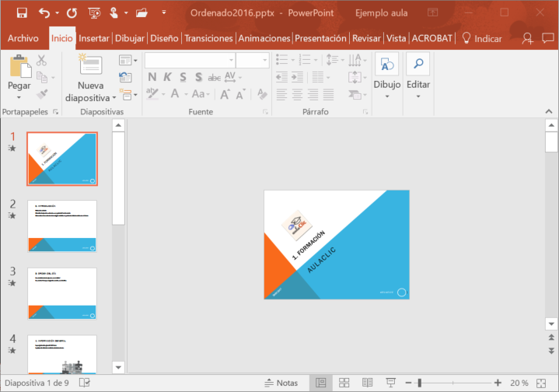Click the Cut scissors icon
The height and width of the screenshot is (392, 559).
41,61
